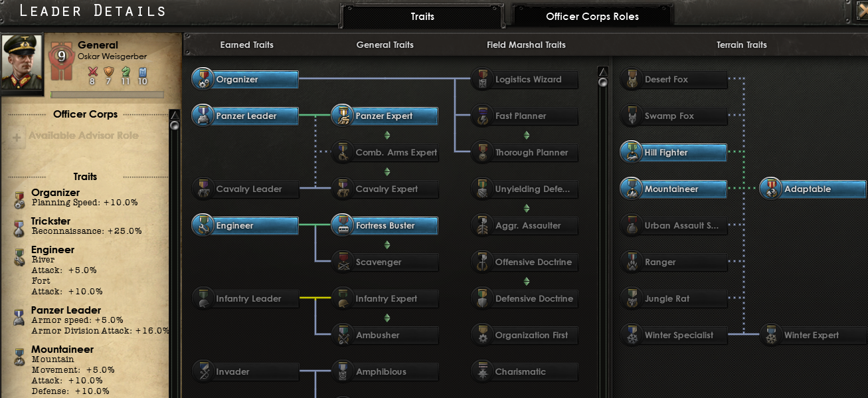
Task: Switch to the Officer Corps Roles tab
Action: click(592, 17)
